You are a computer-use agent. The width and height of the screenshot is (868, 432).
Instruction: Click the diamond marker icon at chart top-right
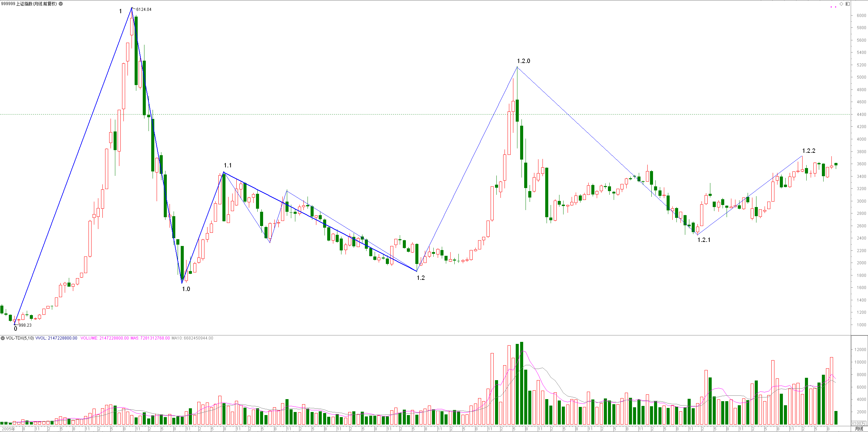click(841, 4)
